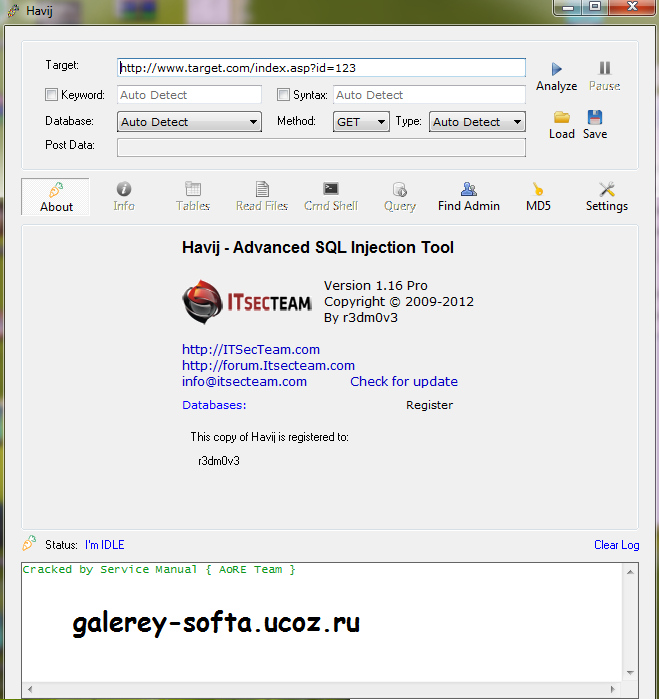Click the Save floppy disk icon
The height and width of the screenshot is (700, 659).
click(595, 117)
